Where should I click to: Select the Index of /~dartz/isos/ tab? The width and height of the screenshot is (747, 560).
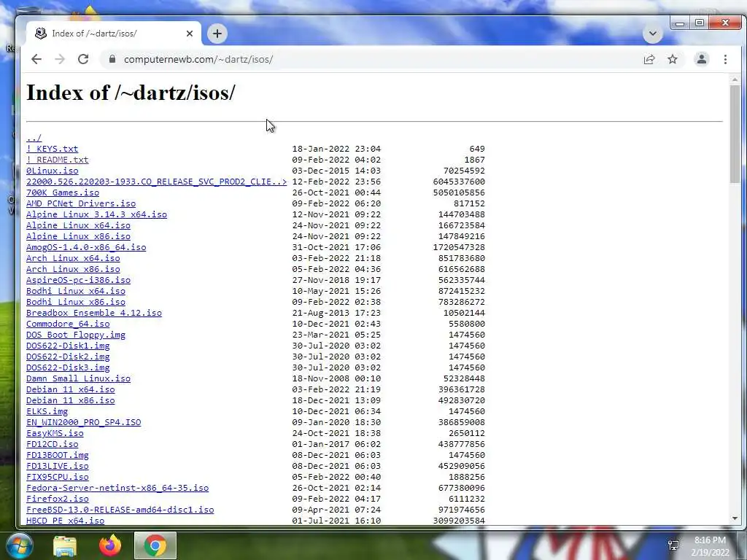coord(113,34)
